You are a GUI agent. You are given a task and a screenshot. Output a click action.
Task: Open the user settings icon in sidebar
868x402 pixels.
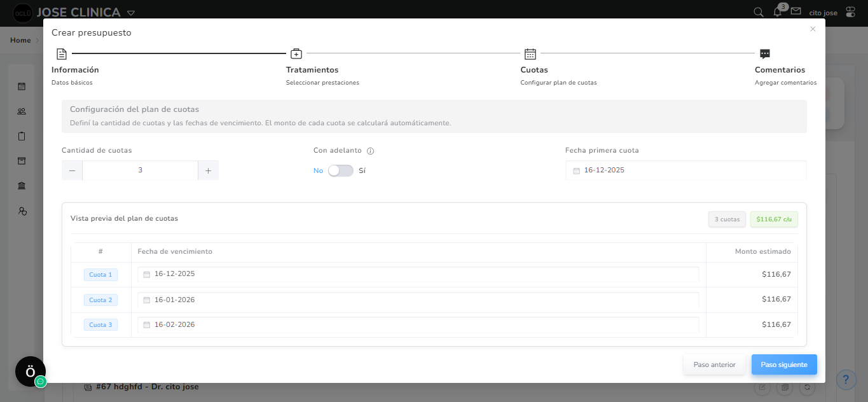coord(22,211)
